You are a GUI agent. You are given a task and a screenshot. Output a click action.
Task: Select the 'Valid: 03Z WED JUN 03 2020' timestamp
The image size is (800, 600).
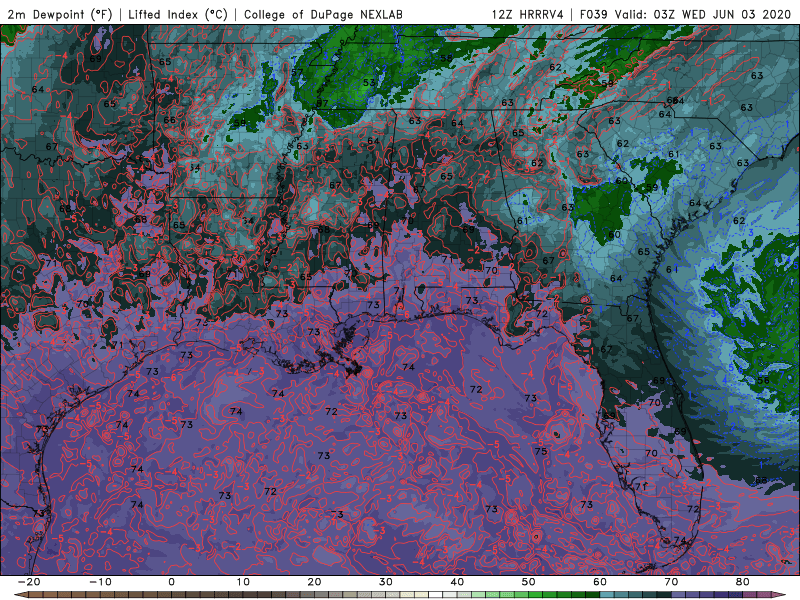[x=703, y=14]
